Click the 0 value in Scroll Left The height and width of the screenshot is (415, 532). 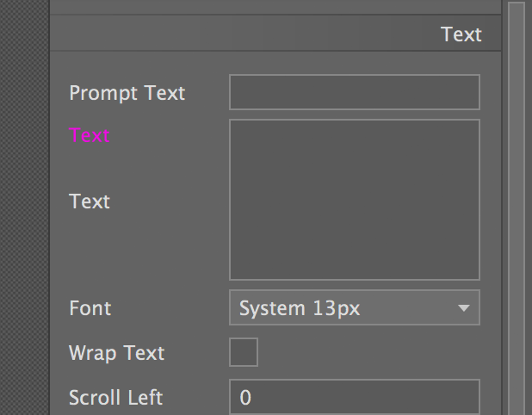coord(245,398)
